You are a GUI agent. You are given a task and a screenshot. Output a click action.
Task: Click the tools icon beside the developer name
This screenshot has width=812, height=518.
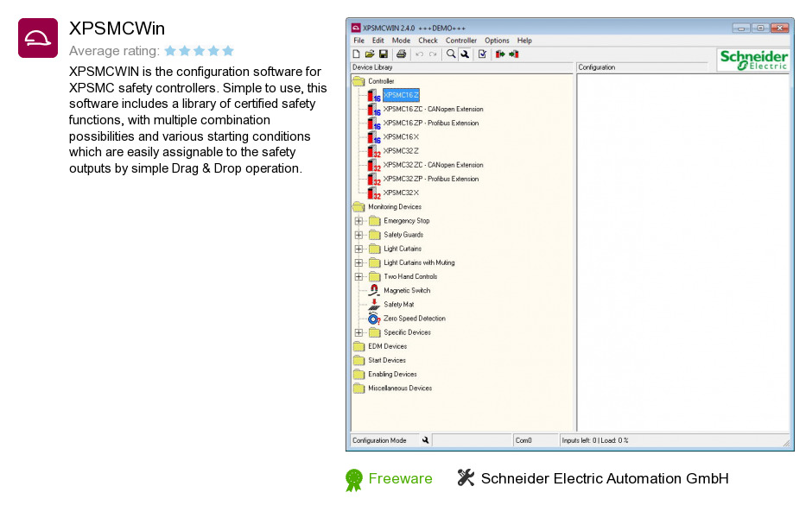(x=466, y=477)
